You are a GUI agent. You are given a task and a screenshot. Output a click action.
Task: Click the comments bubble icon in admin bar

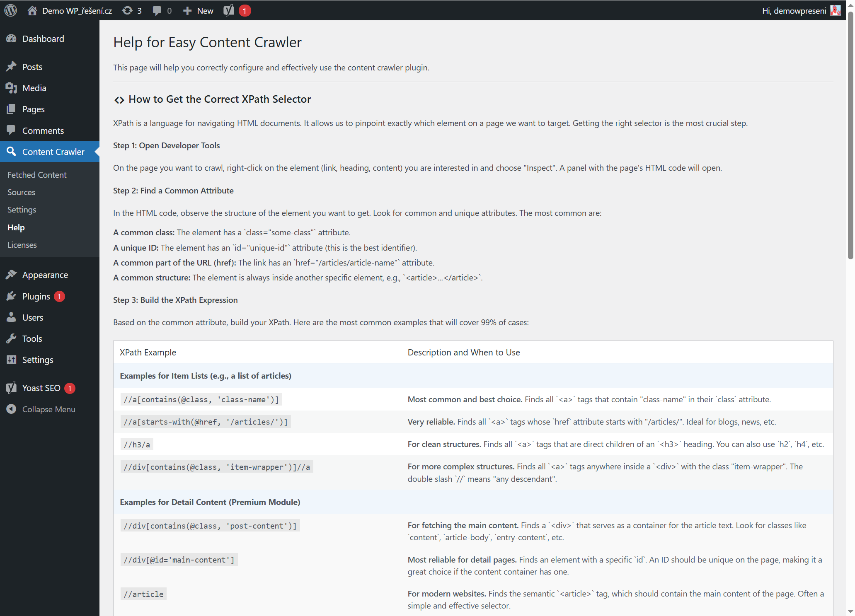click(157, 10)
